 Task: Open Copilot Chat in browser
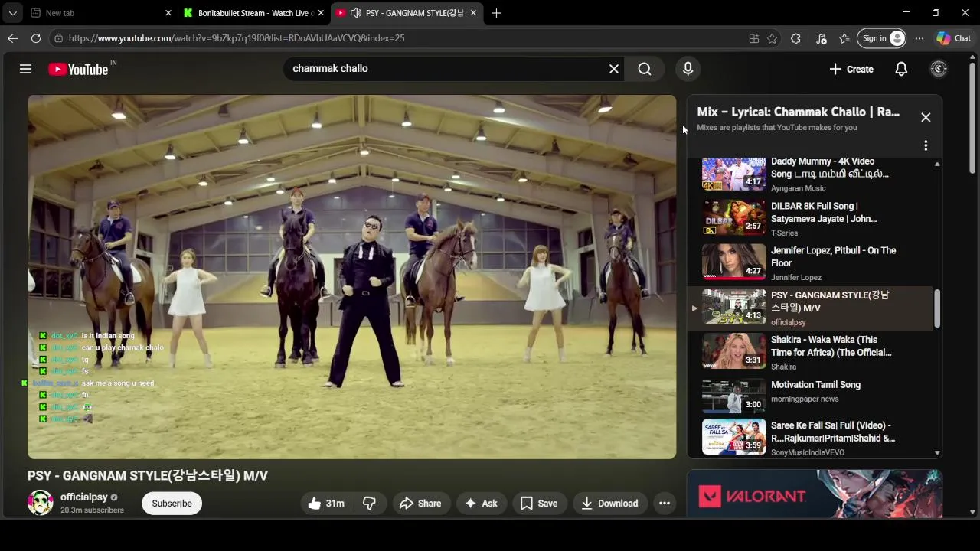click(954, 38)
